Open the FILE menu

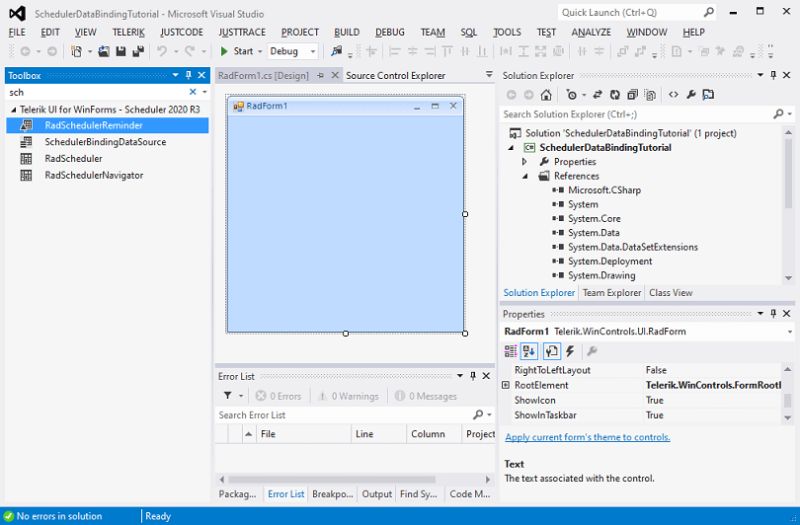pyautogui.click(x=17, y=32)
